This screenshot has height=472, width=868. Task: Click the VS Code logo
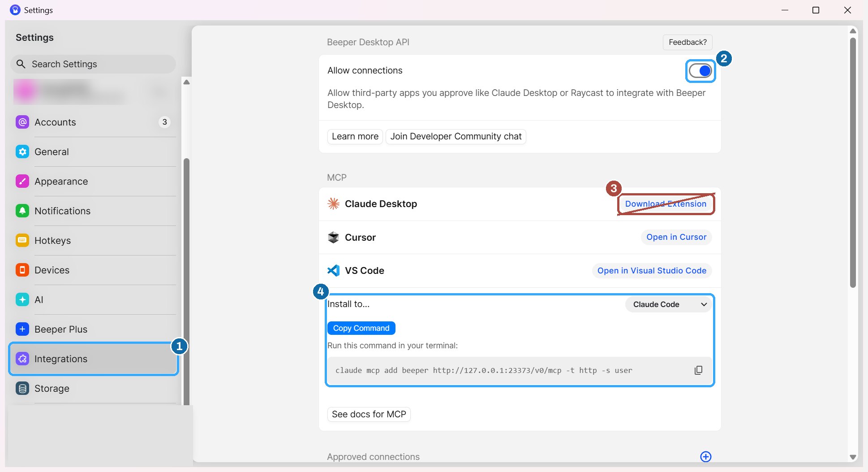(333, 270)
